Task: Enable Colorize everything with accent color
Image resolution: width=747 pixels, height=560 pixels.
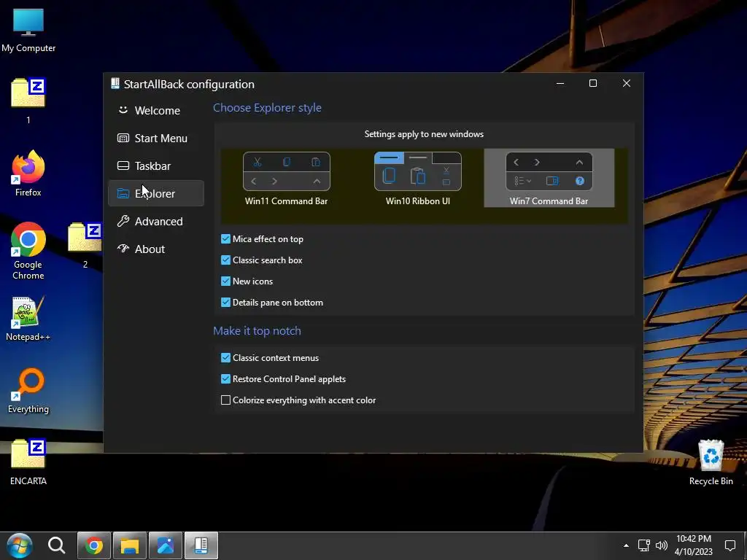Action: [226, 400]
